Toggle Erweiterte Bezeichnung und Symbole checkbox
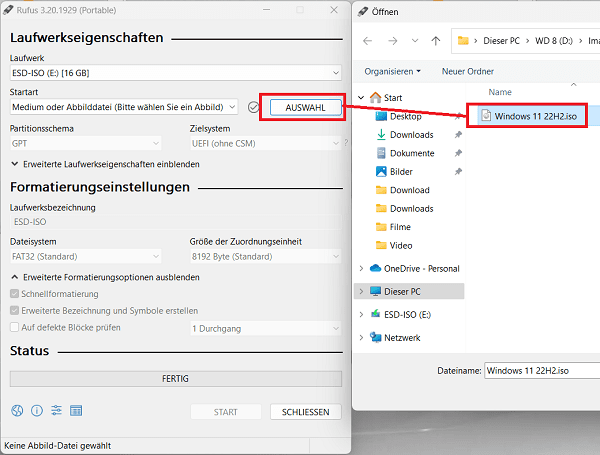This screenshot has width=600, height=455. pyautogui.click(x=14, y=310)
